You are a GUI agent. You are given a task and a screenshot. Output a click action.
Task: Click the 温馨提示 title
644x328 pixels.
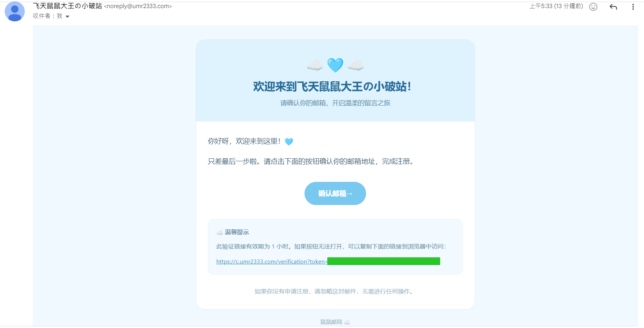[237, 232]
